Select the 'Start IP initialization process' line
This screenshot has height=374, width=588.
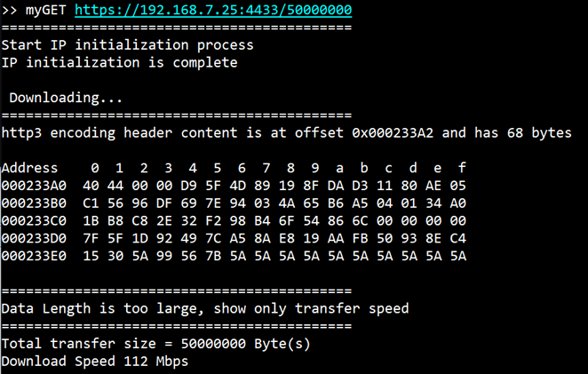[128, 45]
